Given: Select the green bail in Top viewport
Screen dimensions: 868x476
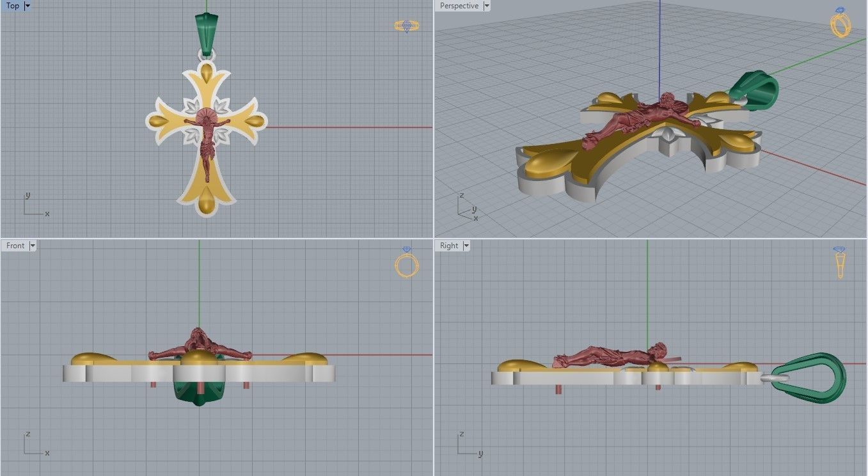Looking at the screenshot, I should click(x=207, y=34).
